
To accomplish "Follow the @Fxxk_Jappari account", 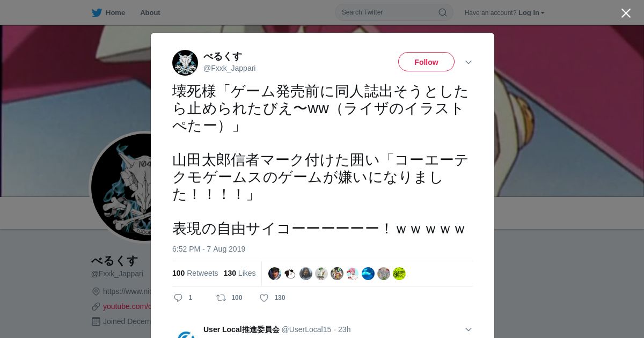I will click(x=426, y=62).
